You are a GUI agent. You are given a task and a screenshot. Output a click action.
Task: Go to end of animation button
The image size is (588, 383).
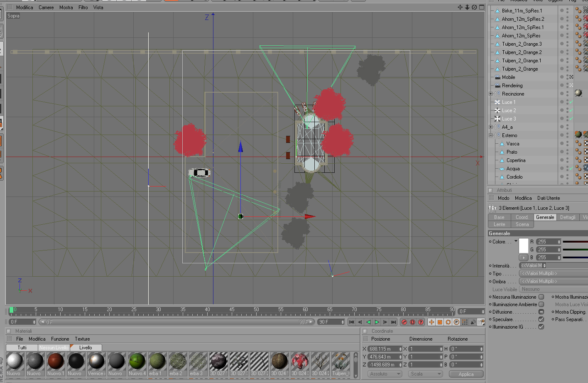(x=393, y=322)
